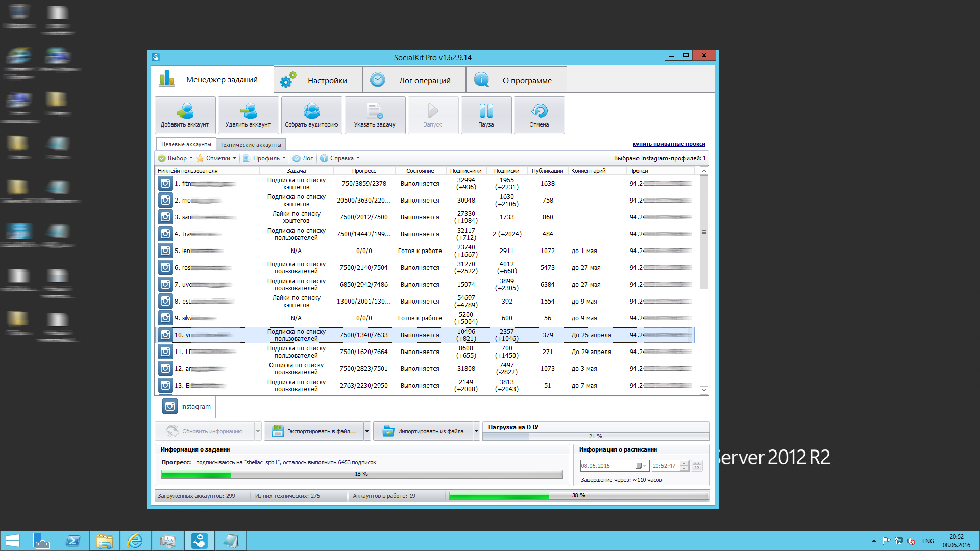Sort by the Никнейм пользователя column header
The height and width of the screenshot is (551, 980).
click(208, 171)
